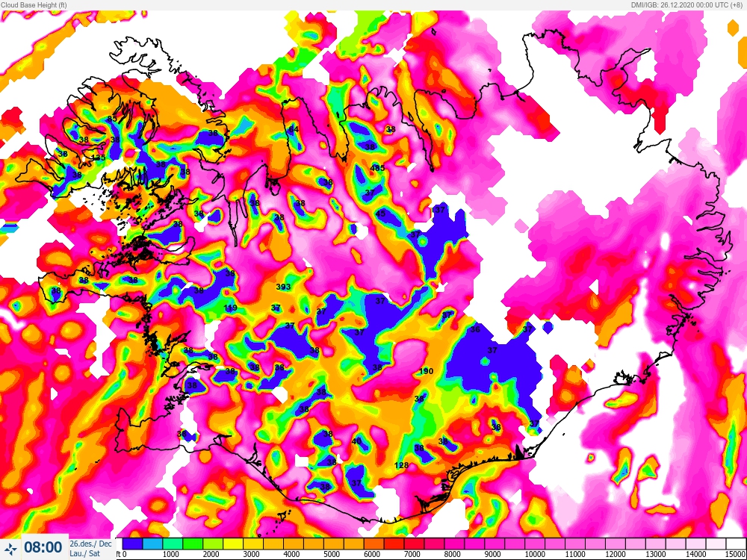Click the 10000 legend scale label
747x560 pixels.
[x=535, y=554]
